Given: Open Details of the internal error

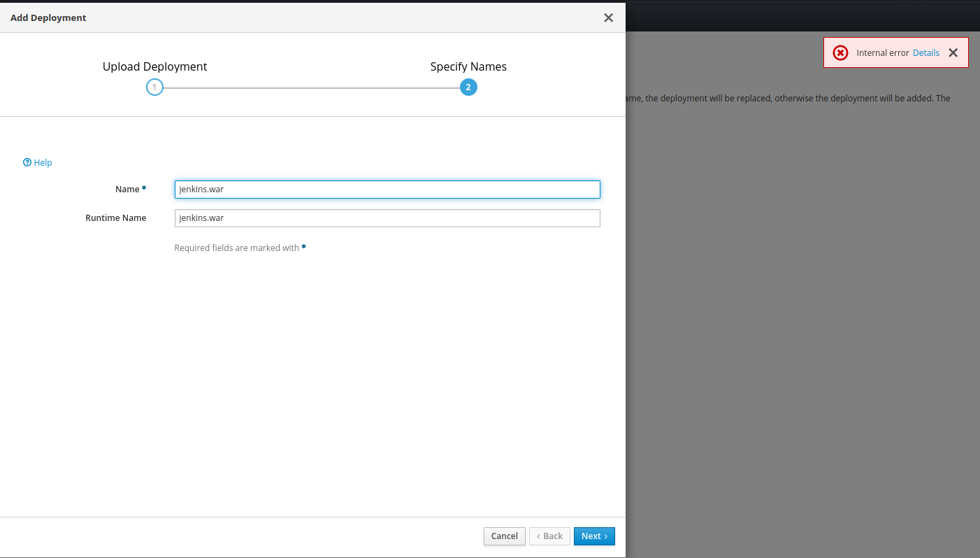Looking at the screenshot, I should (x=925, y=52).
